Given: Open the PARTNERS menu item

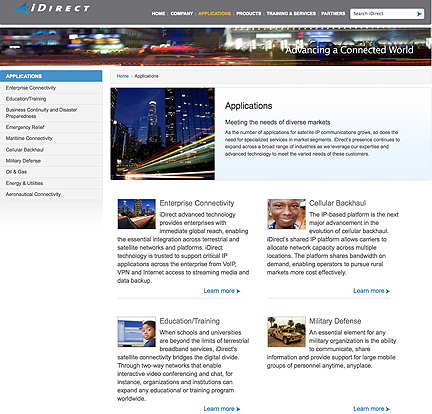Looking at the screenshot, I should [x=333, y=14].
